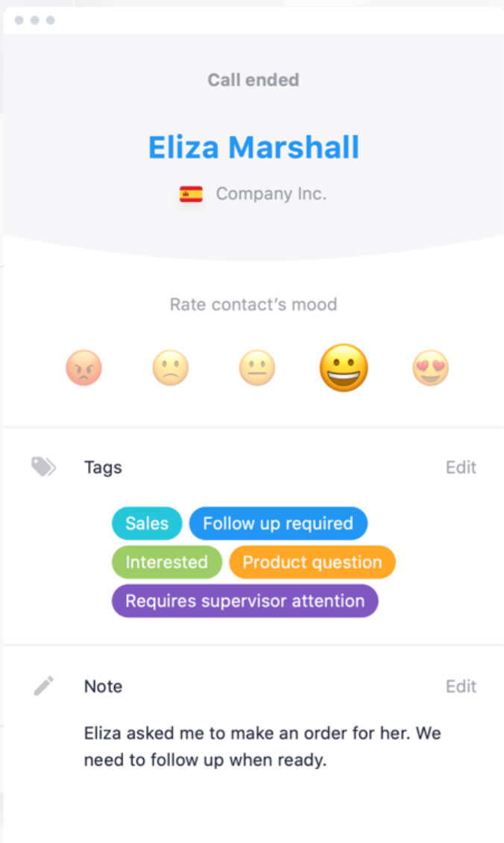
Task: Click the Note pencil icon
Action: (43, 686)
